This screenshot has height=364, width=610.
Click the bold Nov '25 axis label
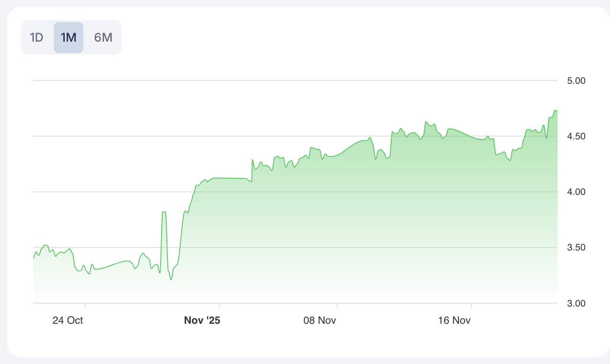(202, 320)
